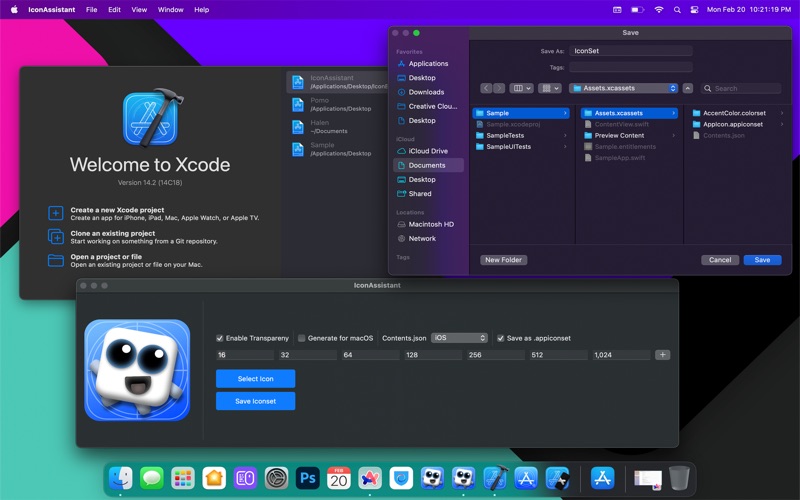Click the Select Icon button

255,378
